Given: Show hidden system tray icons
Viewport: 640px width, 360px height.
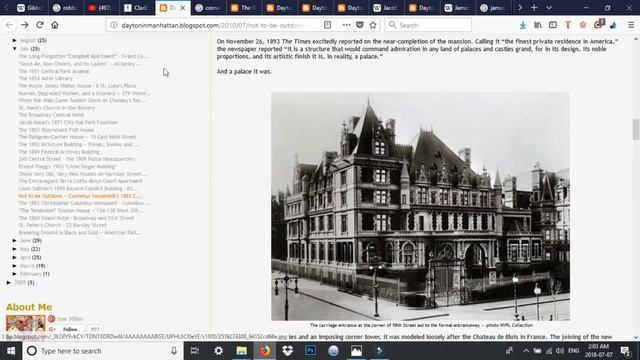Looking at the screenshot, I should (x=526, y=351).
